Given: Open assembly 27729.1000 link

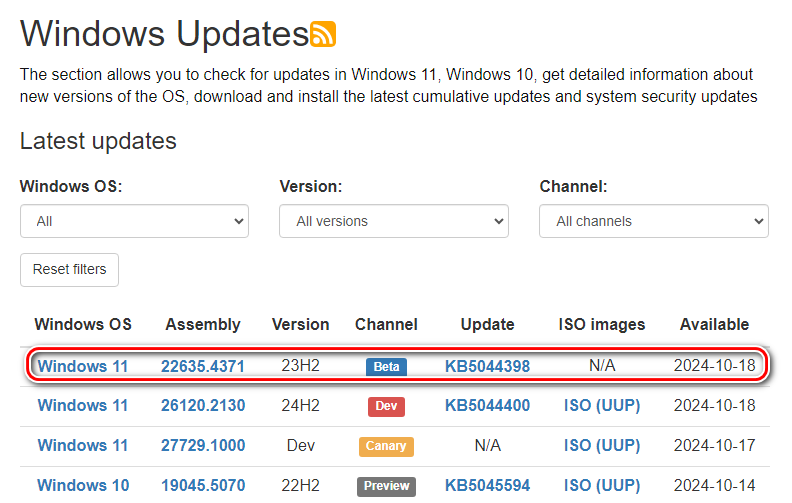Looking at the screenshot, I should (x=203, y=445).
